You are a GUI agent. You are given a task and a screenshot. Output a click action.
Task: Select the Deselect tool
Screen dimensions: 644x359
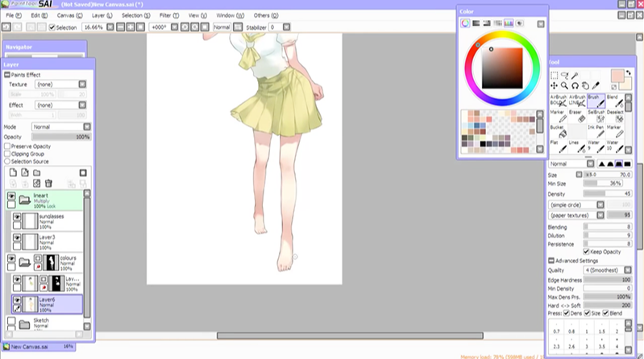[x=613, y=117]
